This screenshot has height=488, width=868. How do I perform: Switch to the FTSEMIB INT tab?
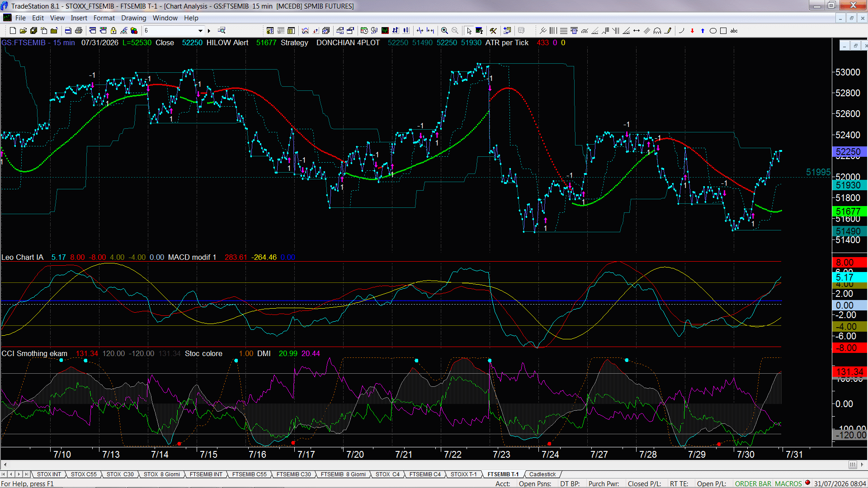(206, 474)
